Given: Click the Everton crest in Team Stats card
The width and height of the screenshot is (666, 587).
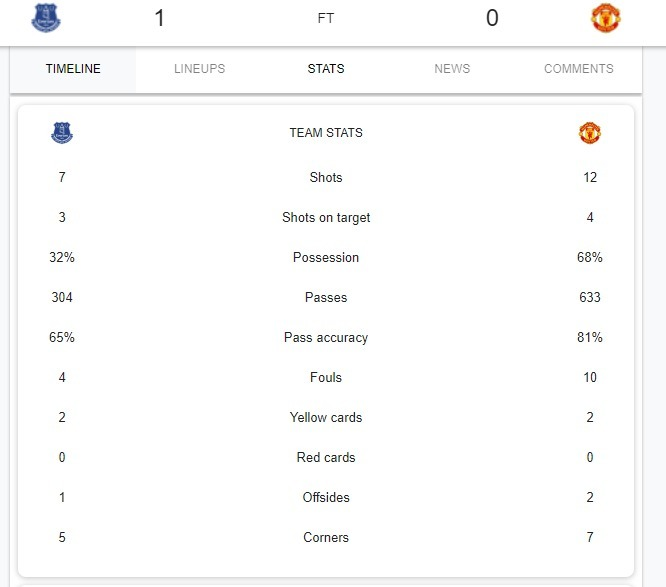Looking at the screenshot, I should [x=62, y=133].
